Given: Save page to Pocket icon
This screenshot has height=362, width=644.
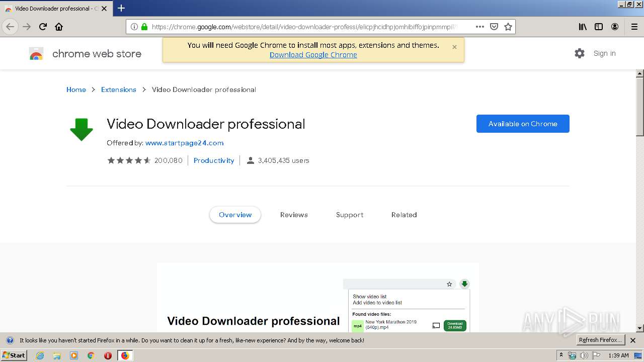Looking at the screenshot, I should tap(494, 27).
